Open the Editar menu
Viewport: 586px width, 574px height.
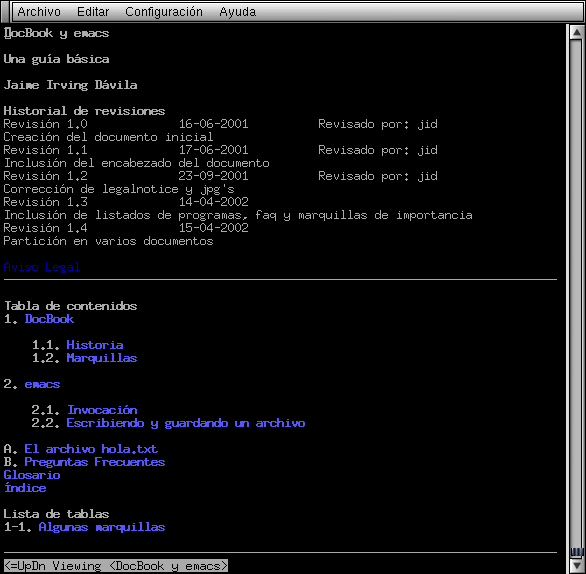[93, 12]
